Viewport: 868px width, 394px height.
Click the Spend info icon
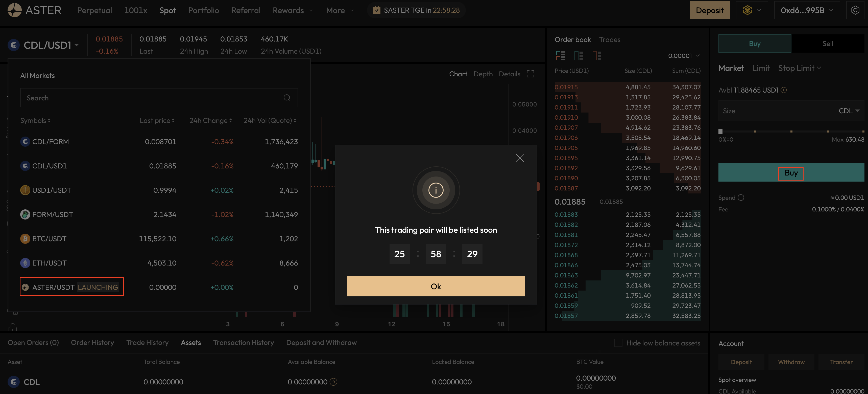pos(741,198)
